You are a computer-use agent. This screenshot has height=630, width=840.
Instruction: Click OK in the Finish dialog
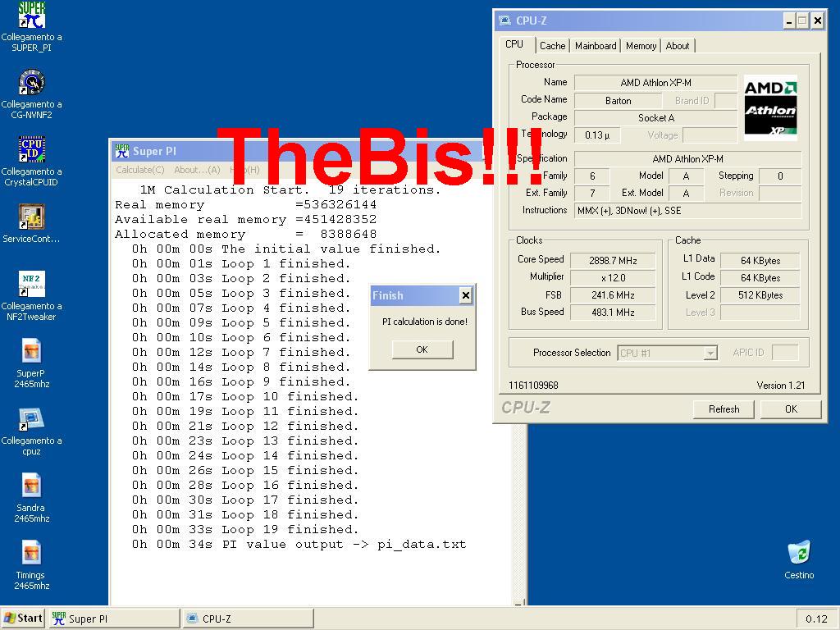pos(422,349)
